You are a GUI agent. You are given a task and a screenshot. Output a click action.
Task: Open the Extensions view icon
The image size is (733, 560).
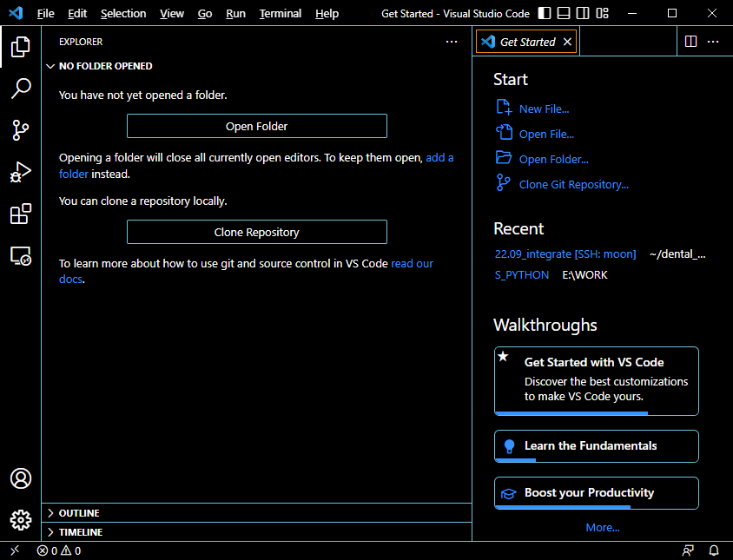pyautogui.click(x=21, y=214)
